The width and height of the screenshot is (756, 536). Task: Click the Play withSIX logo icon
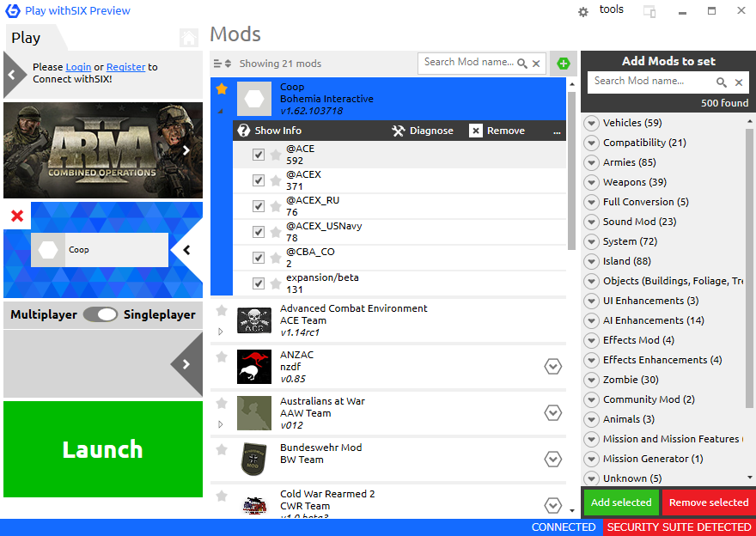(x=13, y=10)
